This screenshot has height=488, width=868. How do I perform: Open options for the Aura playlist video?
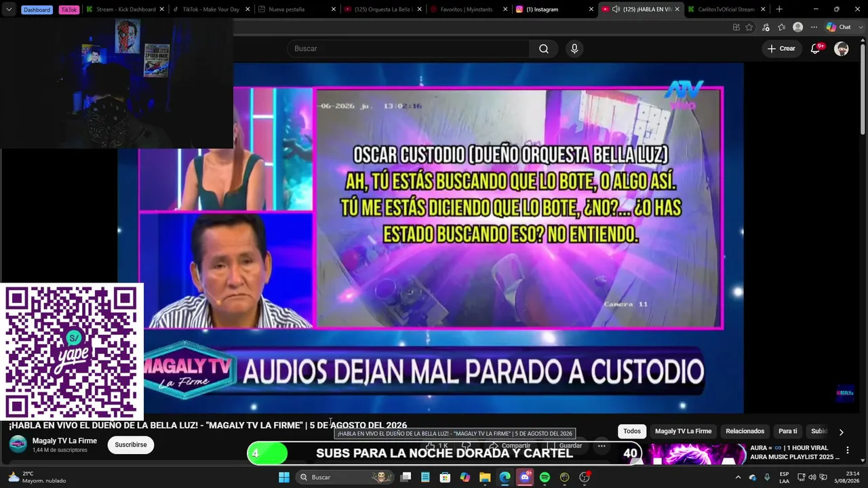pyautogui.click(x=847, y=450)
